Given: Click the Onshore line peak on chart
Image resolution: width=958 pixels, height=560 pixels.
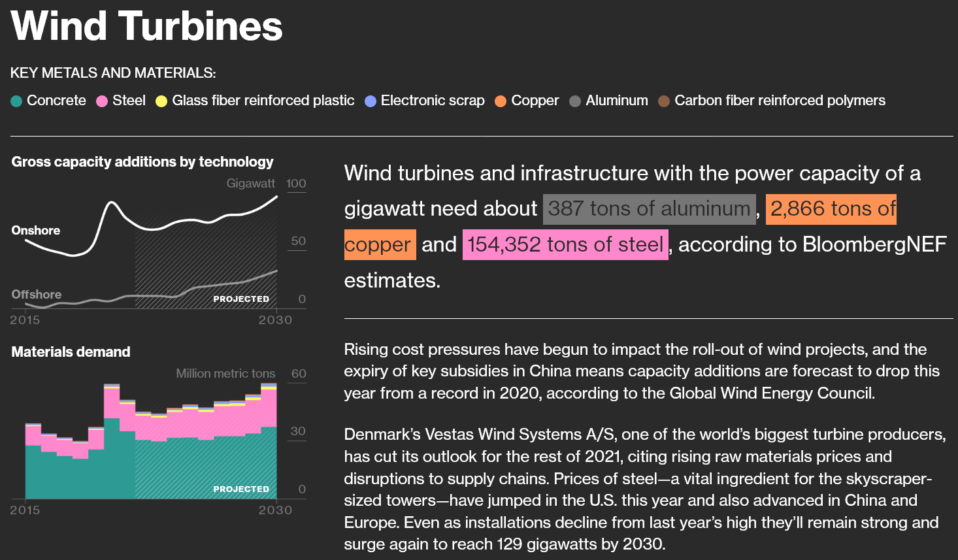Looking at the screenshot, I should (x=112, y=203).
